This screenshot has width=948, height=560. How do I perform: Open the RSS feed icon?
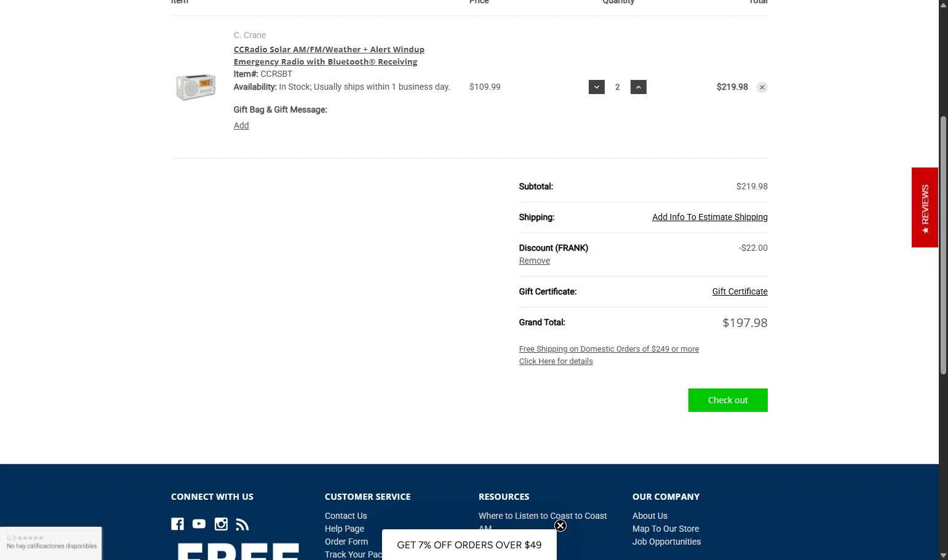pyautogui.click(x=242, y=524)
